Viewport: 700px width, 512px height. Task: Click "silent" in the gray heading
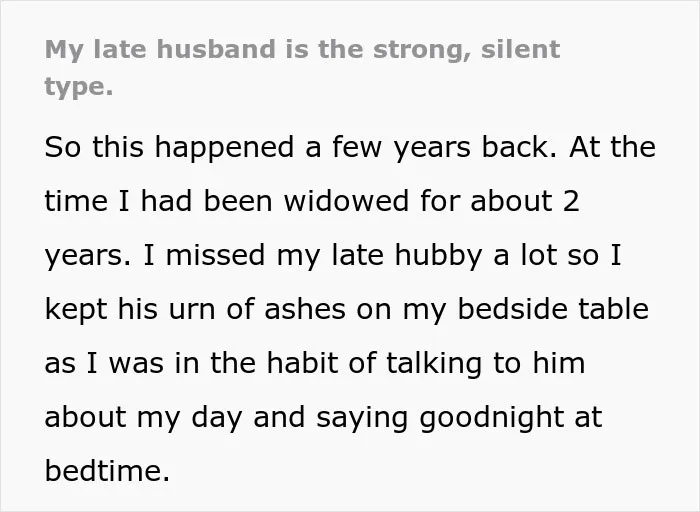coord(521,49)
